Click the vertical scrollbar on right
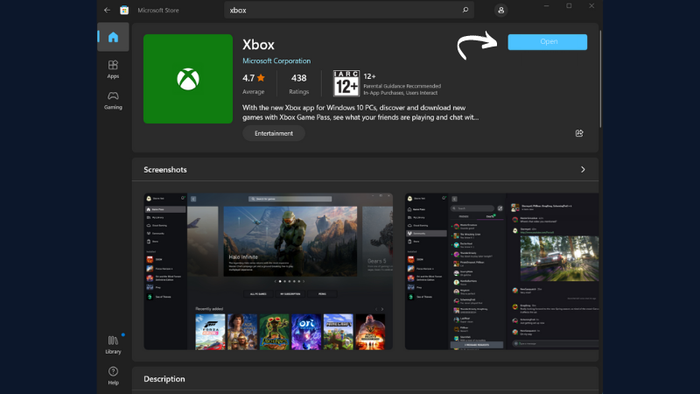Viewport: 700px width, 394px height. pos(600,79)
